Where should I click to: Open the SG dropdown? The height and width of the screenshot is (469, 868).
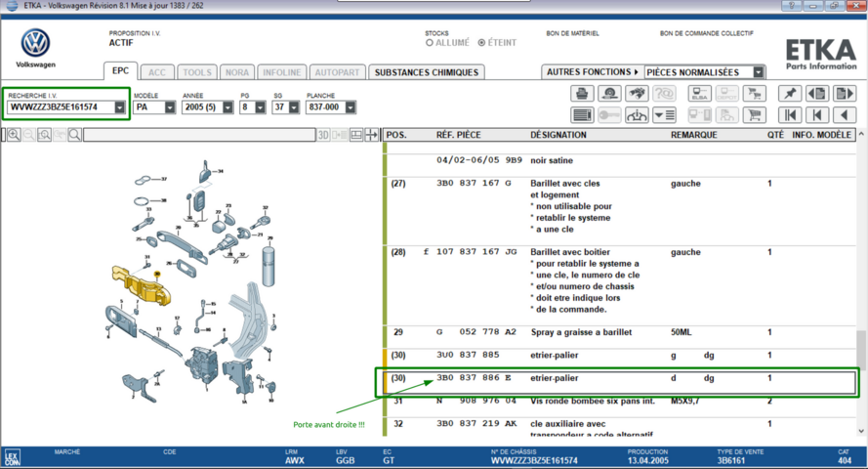click(x=294, y=107)
